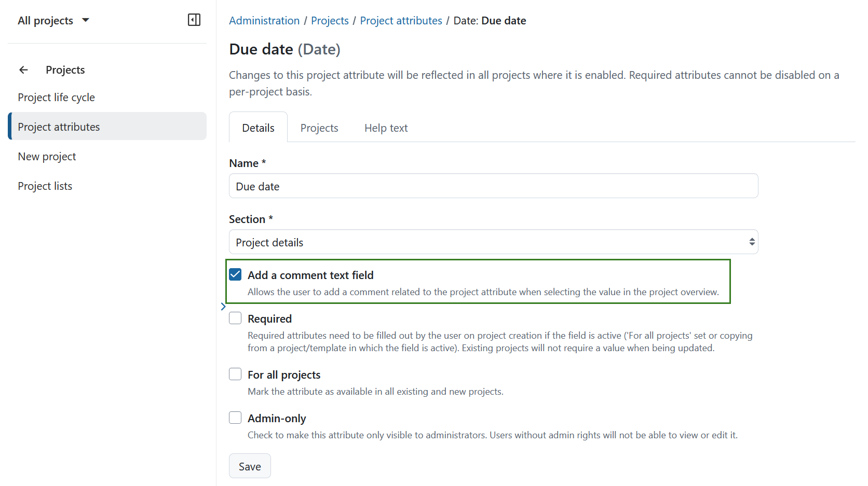
Task: Click the blue chevron left of Required checkbox
Action: (x=223, y=307)
